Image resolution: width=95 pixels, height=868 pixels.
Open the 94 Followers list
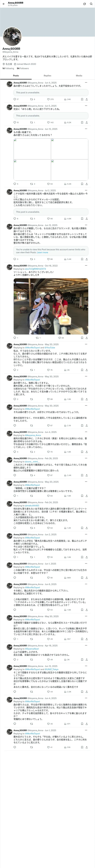pyautogui.click(x=23, y=68)
